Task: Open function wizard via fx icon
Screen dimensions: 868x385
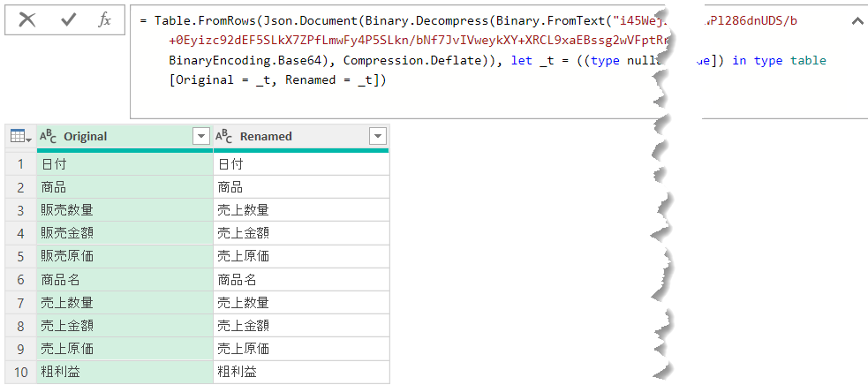Action: click(104, 20)
